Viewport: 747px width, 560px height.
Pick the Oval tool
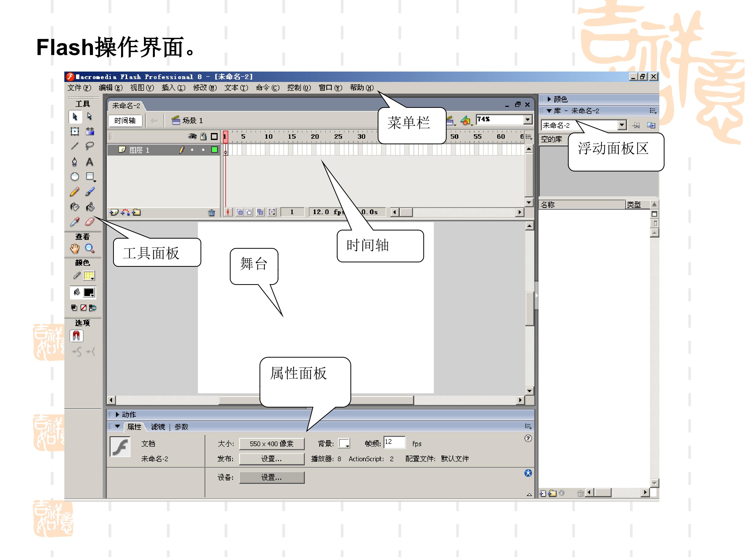click(x=75, y=177)
